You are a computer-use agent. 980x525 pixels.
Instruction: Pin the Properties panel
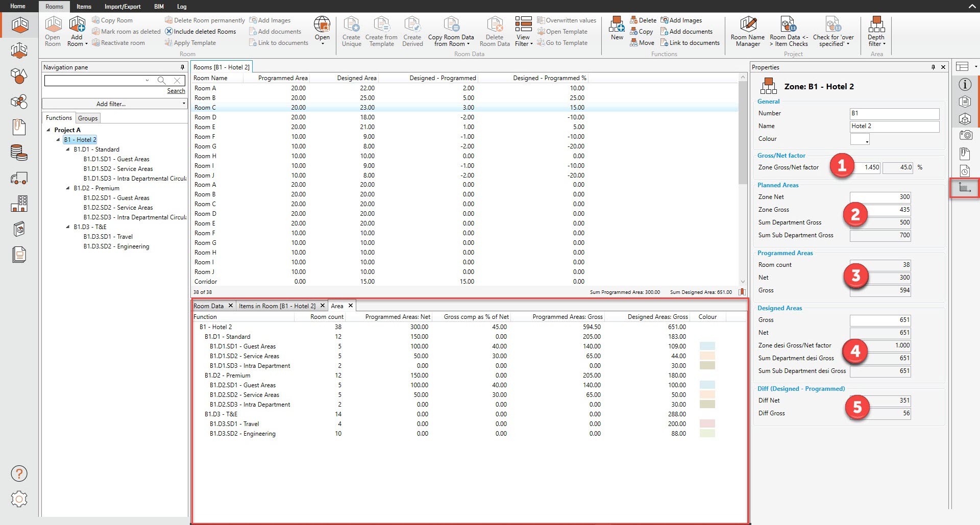[933, 67]
